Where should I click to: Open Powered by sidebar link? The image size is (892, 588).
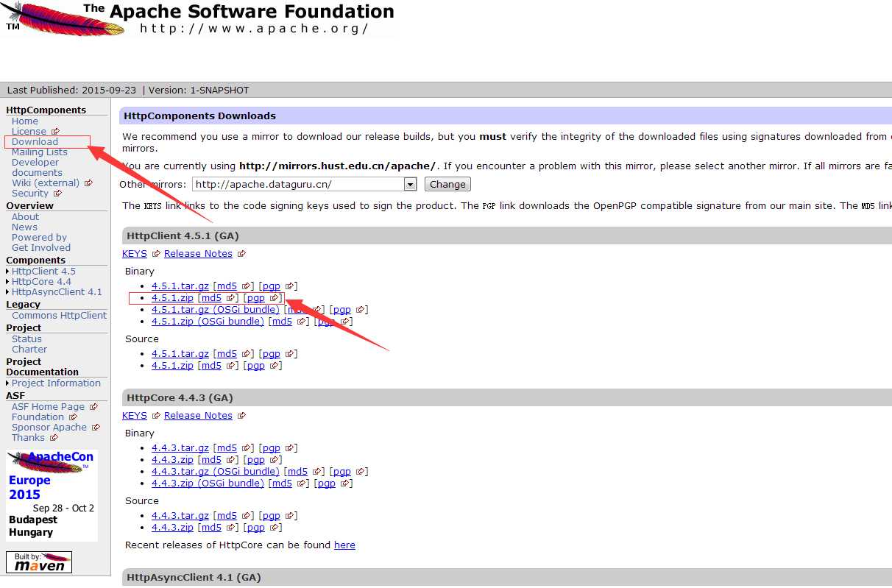click(x=39, y=238)
